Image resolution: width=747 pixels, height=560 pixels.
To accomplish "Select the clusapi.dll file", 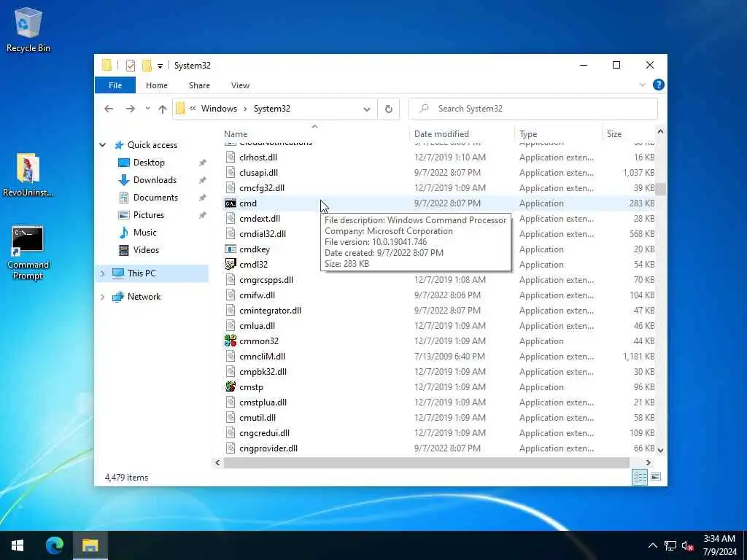I will 258,172.
